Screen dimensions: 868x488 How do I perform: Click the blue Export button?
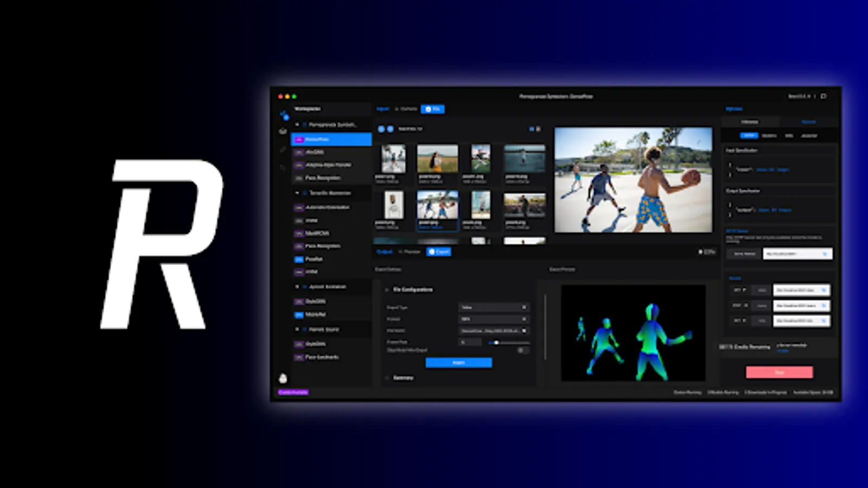click(459, 362)
